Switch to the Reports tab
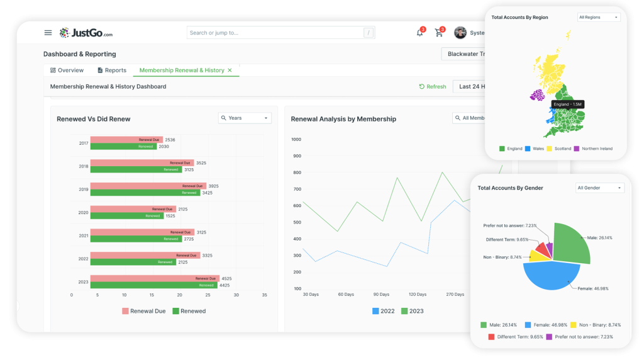The image size is (644, 362). [112, 71]
